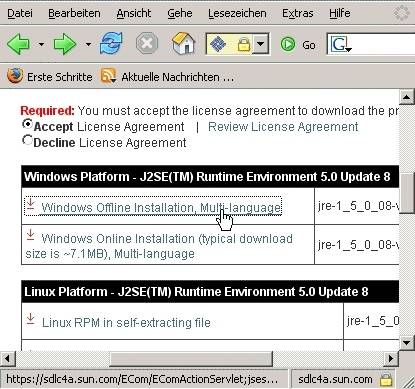The width and height of the screenshot is (415, 389).
Task: Open the Hilfe menu
Action: [340, 13]
